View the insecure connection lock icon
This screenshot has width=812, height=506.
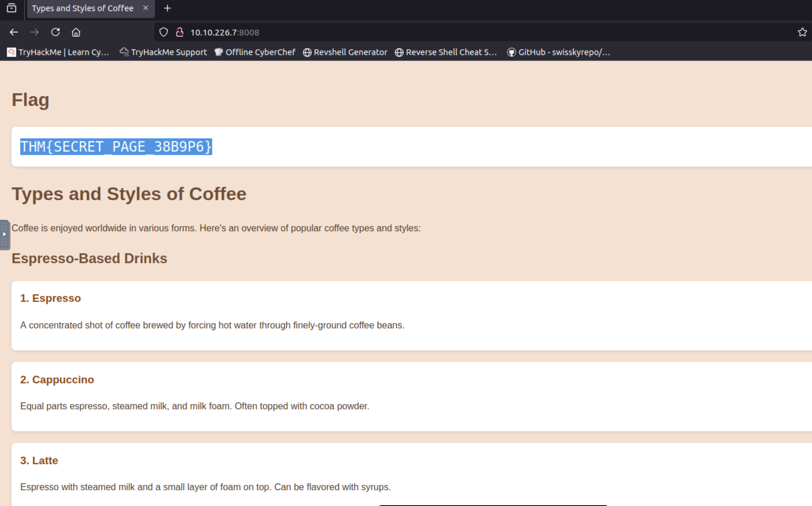[x=180, y=32]
